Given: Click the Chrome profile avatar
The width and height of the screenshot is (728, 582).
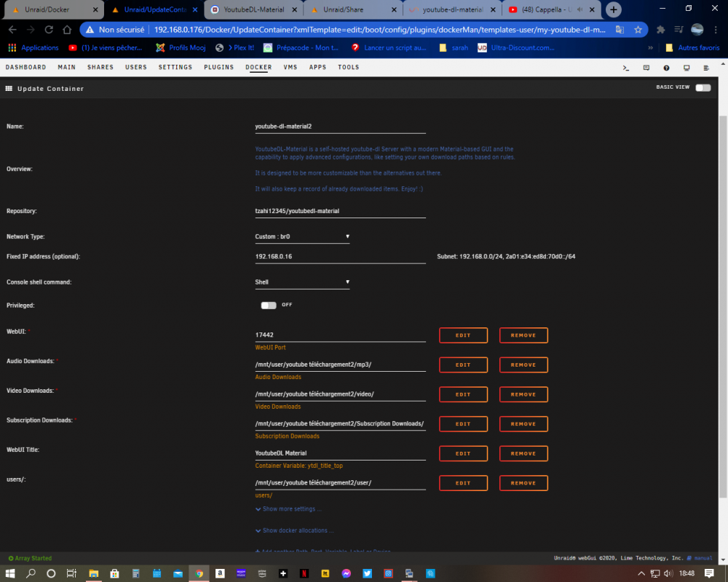Looking at the screenshot, I should (x=697, y=30).
